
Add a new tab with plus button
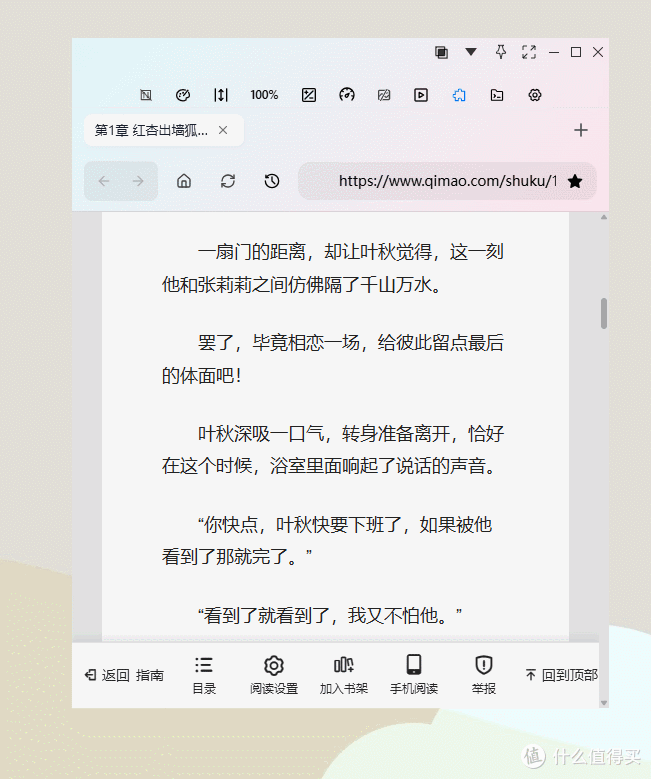click(580, 130)
